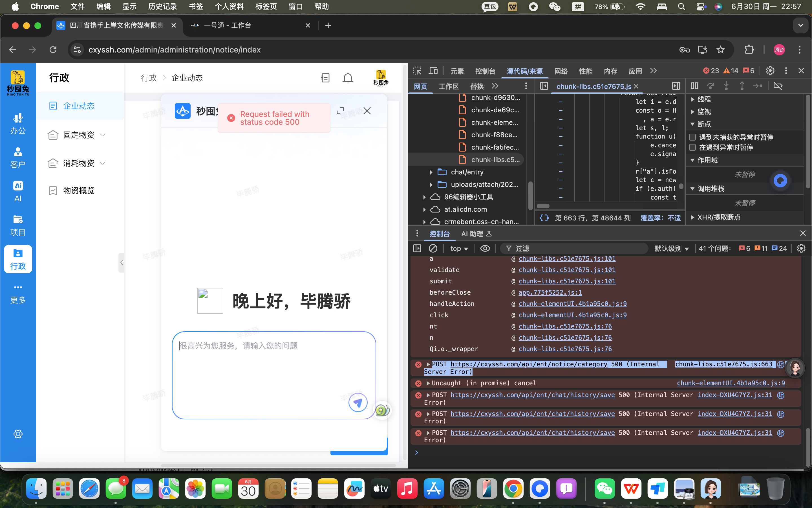Click the chat question input field

[274, 375]
